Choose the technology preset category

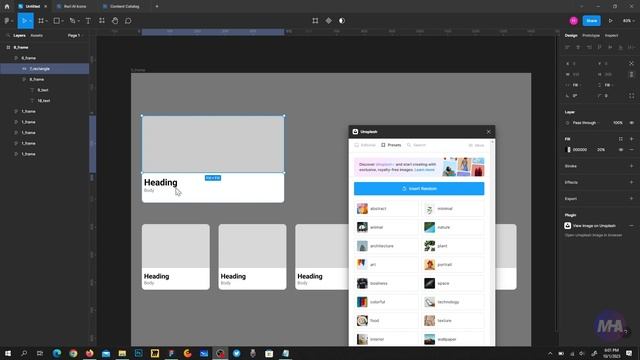pos(453,302)
